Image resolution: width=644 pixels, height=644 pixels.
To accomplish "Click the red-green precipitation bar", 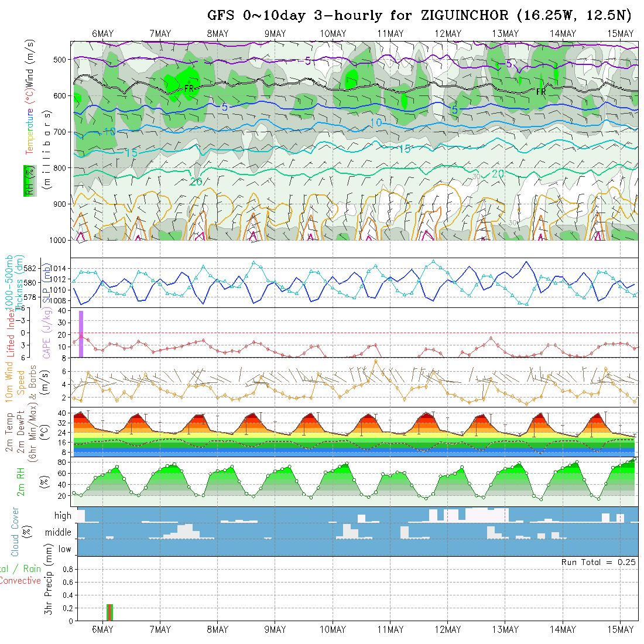I will [x=109, y=612].
